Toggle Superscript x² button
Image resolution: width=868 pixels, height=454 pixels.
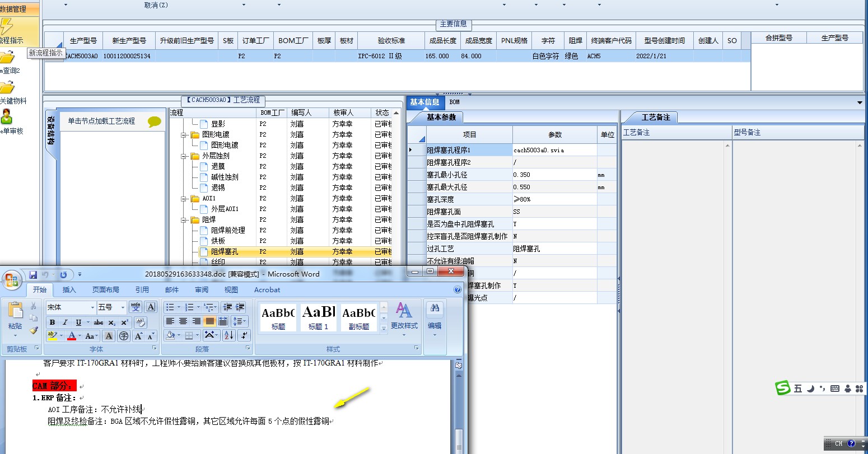coord(124,322)
